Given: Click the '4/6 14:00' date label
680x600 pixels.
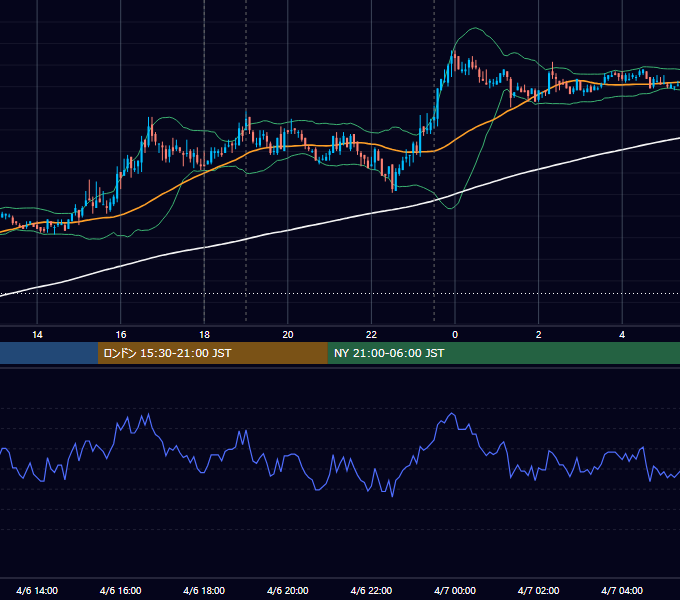Looking at the screenshot, I should pyautogui.click(x=37, y=590).
